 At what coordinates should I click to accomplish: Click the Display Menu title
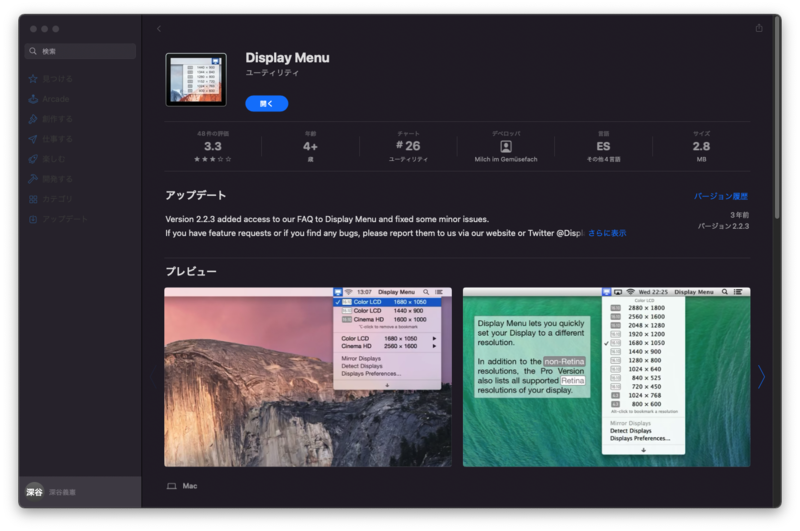(287, 58)
